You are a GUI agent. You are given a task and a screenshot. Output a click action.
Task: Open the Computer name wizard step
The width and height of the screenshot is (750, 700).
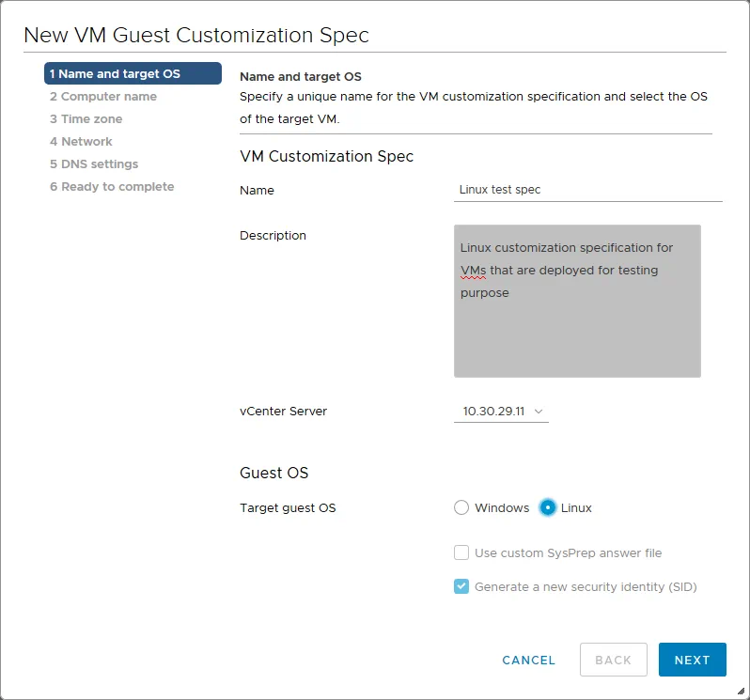[103, 97]
